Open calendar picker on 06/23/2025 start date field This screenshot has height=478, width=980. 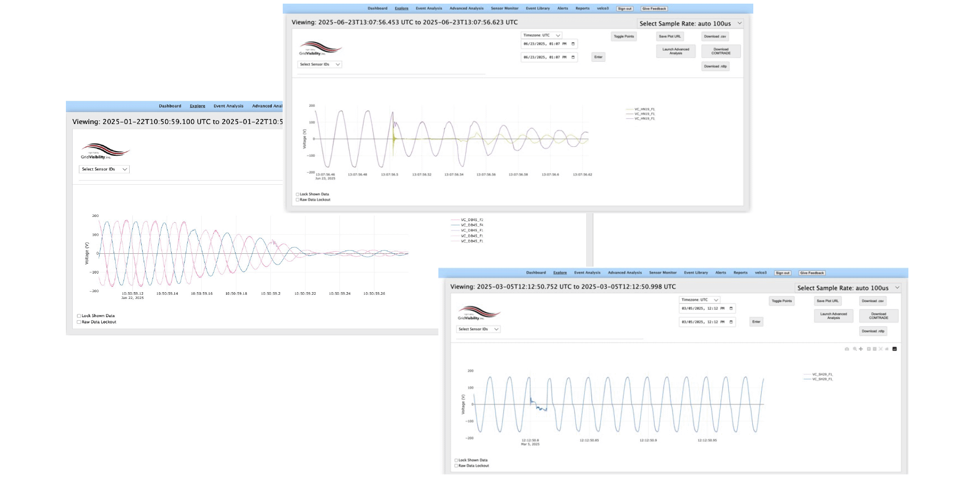[x=573, y=44]
